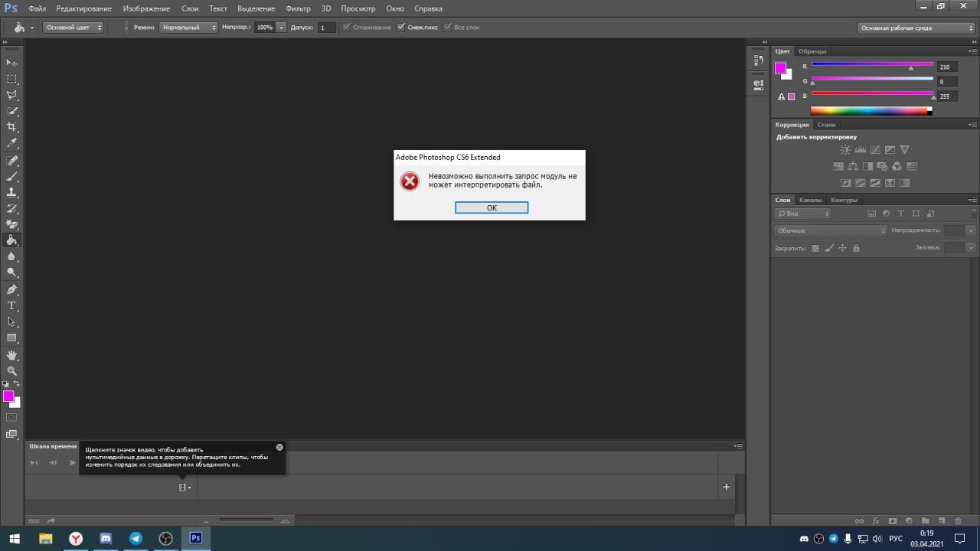Select the Rectangle shape tool
Viewport: 980px width, 551px height.
click(x=11, y=337)
